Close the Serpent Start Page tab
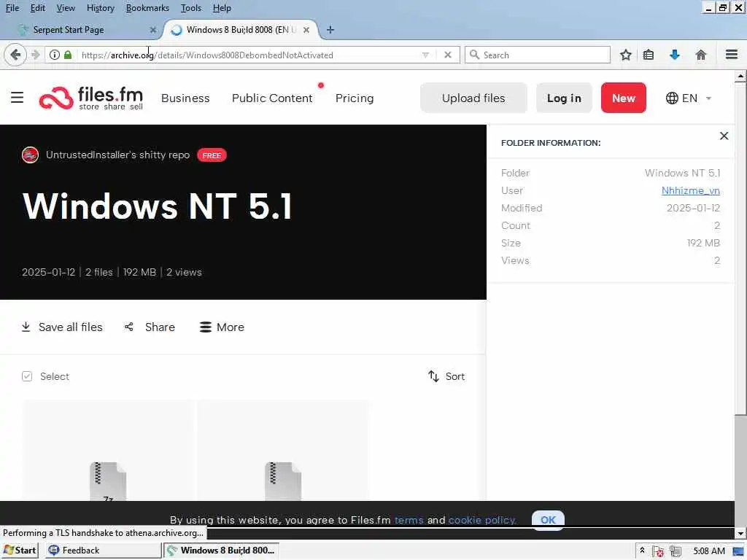 coord(153,29)
